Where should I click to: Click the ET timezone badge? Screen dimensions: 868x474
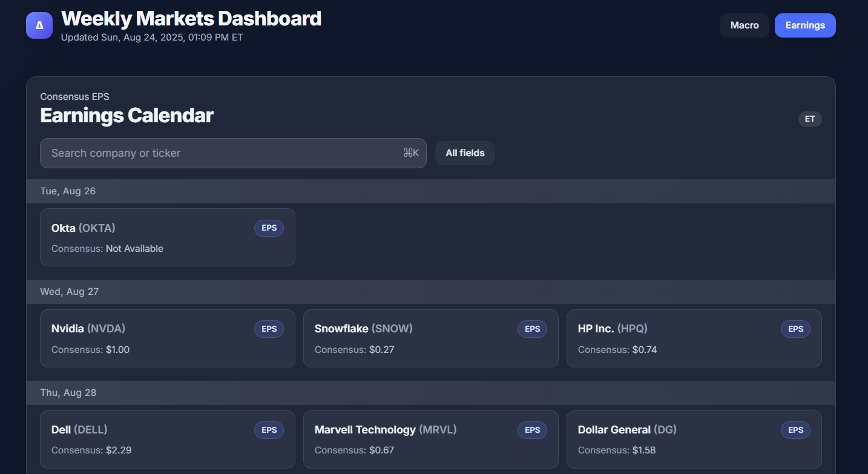pos(810,119)
